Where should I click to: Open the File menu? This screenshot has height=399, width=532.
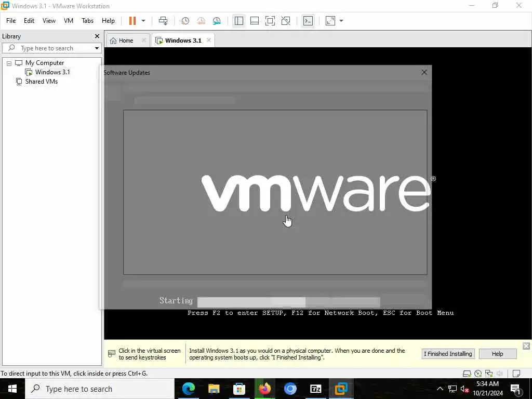click(x=11, y=21)
